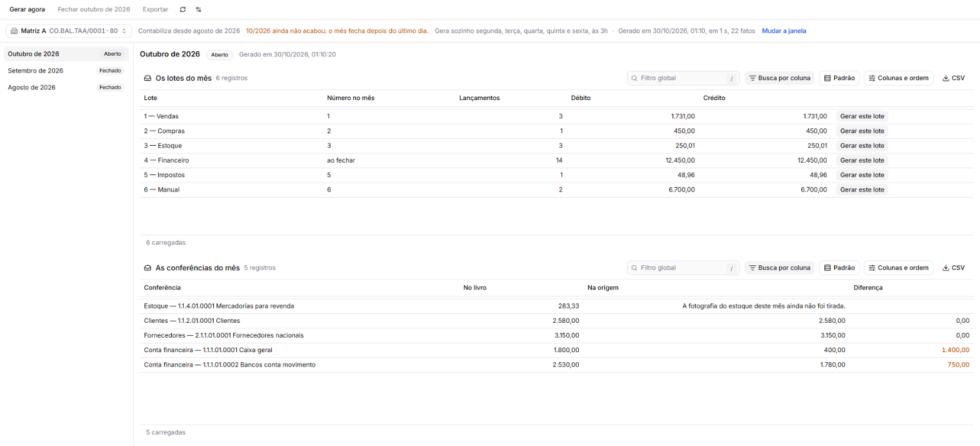Open the Padrão view dropdown in conferências section
This screenshot has width=980, height=446.
tap(839, 268)
